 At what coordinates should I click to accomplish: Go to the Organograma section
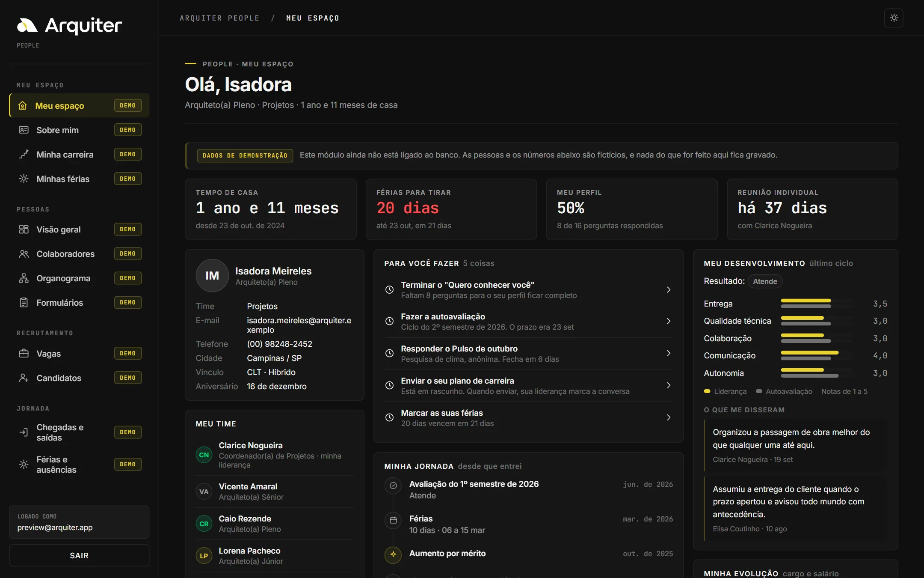[x=79, y=278]
